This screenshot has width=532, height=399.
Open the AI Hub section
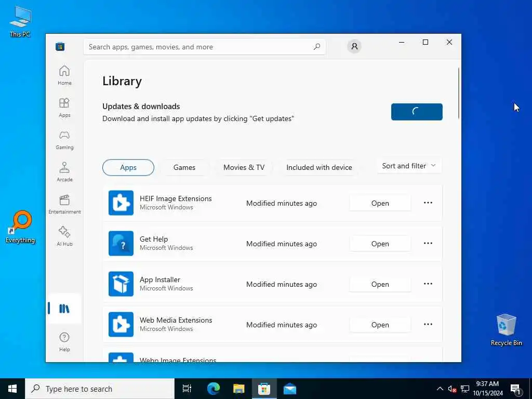click(64, 236)
